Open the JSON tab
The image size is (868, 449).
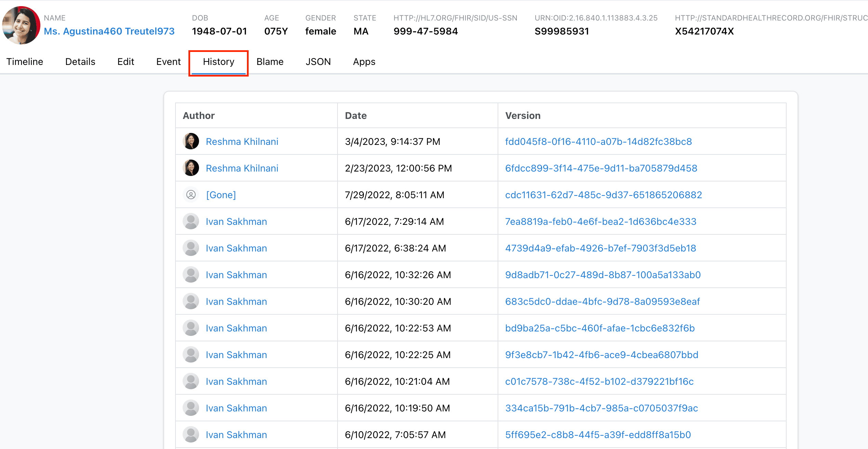(x=318, y=62)
